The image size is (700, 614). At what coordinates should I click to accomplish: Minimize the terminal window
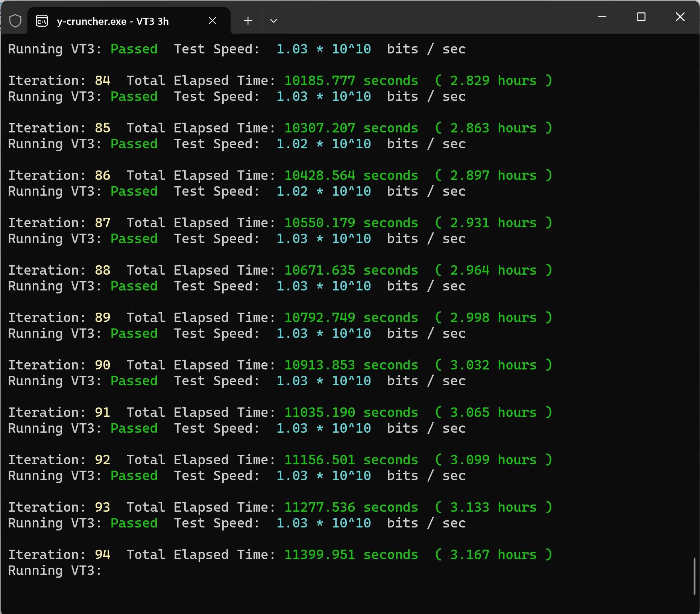pos(602,17)
